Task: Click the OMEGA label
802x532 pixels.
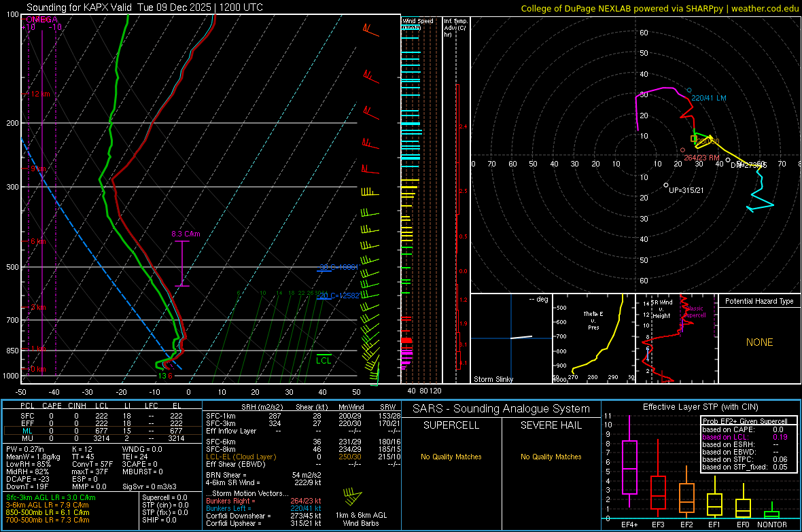Action: pos(41,20)
